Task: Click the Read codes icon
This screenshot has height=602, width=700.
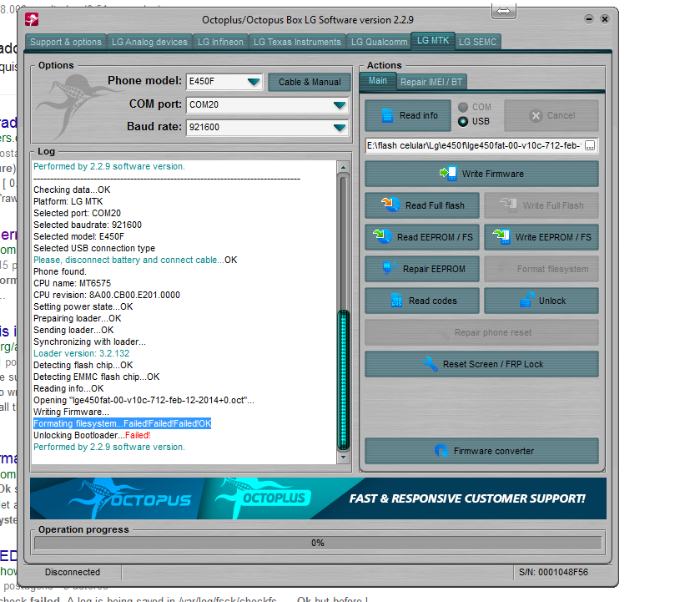Action: point(396,301)
